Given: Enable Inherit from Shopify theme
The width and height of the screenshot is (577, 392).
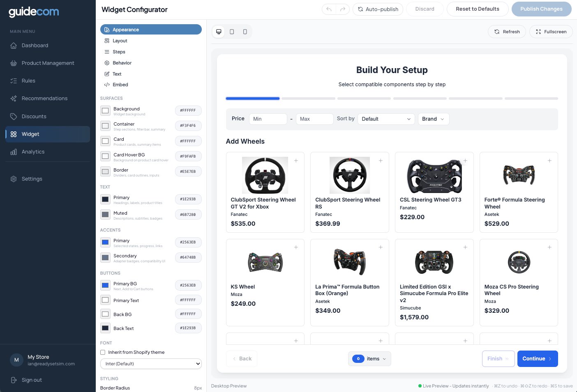Looking at the screenshot, I should pyautogui.click(x=103, y=352).
